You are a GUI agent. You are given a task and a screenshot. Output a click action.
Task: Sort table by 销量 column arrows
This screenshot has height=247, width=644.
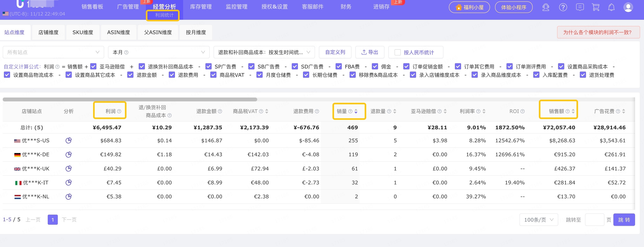(x=356, y=111)
